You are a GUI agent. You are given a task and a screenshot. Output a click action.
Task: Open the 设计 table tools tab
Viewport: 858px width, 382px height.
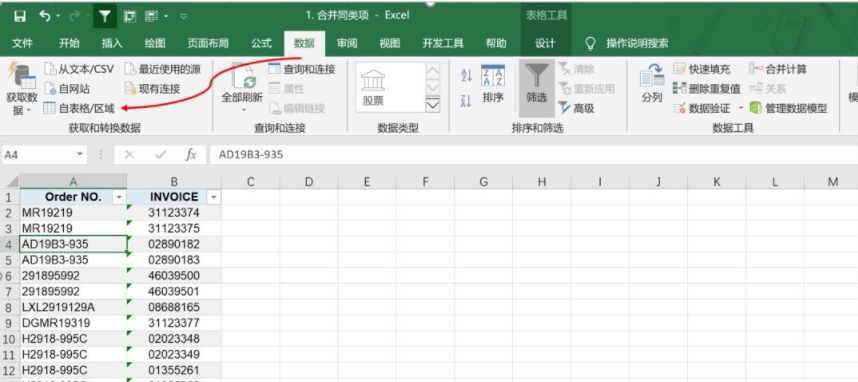coord(545,43)
